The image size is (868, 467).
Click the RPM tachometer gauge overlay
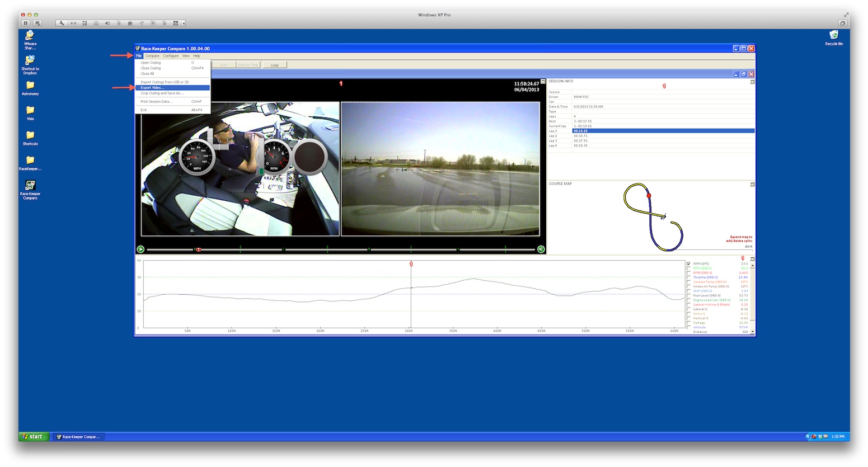click(274, 156)
